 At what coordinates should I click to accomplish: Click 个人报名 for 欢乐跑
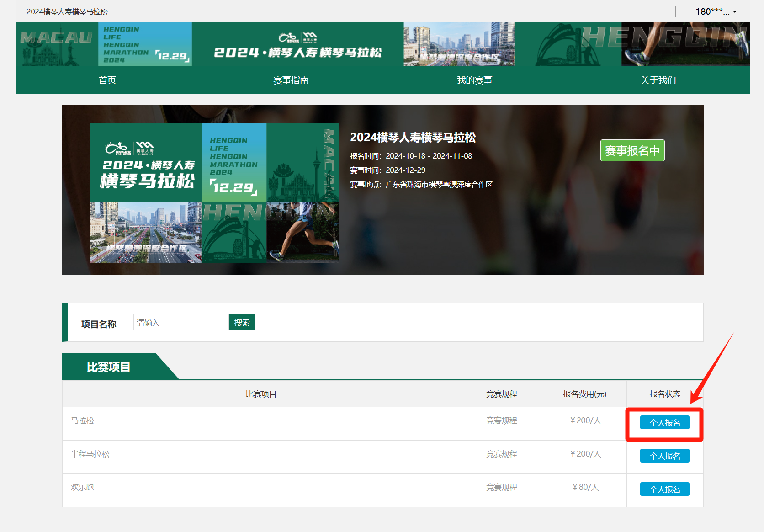665,489
